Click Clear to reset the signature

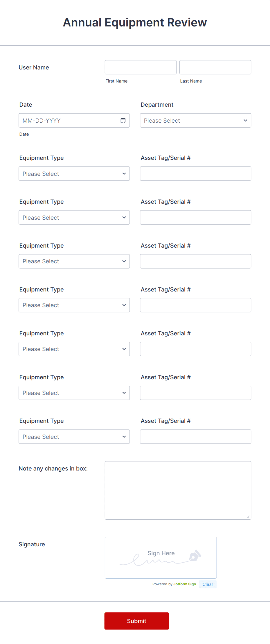pos(208,584)
